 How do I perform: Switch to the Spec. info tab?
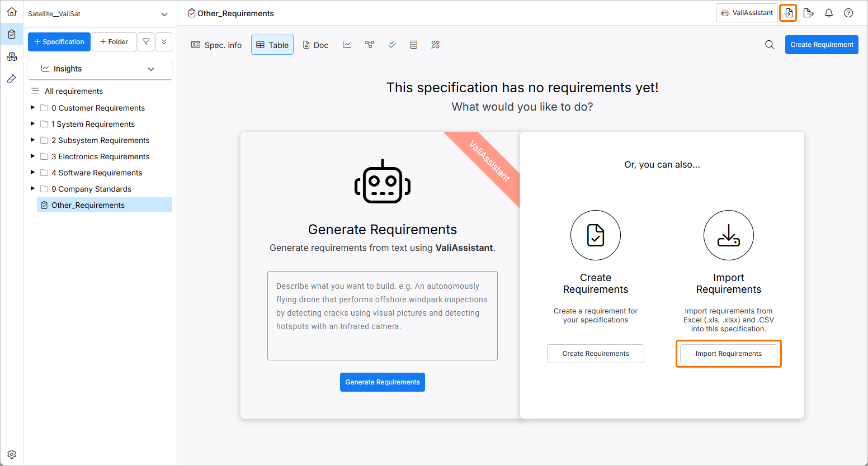[x=216, y=45]
